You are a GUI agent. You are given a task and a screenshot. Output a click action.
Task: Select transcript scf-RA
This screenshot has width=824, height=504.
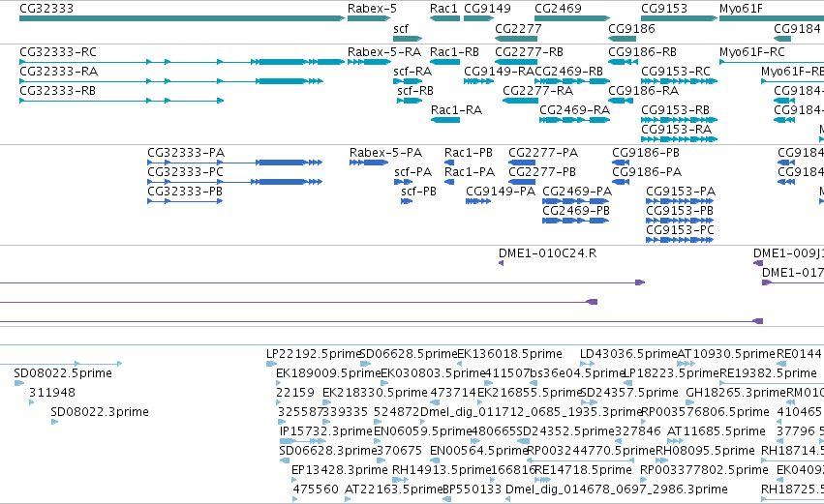coord(412,72)
